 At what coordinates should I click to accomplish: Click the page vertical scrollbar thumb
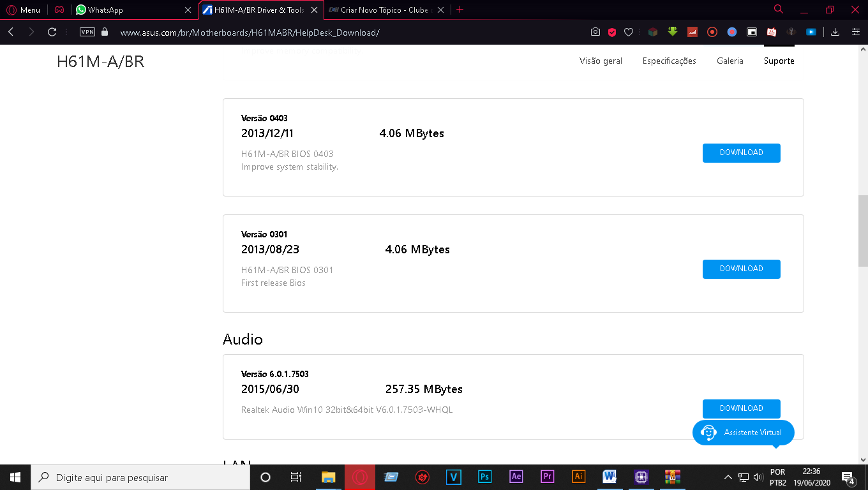[863, 231]
